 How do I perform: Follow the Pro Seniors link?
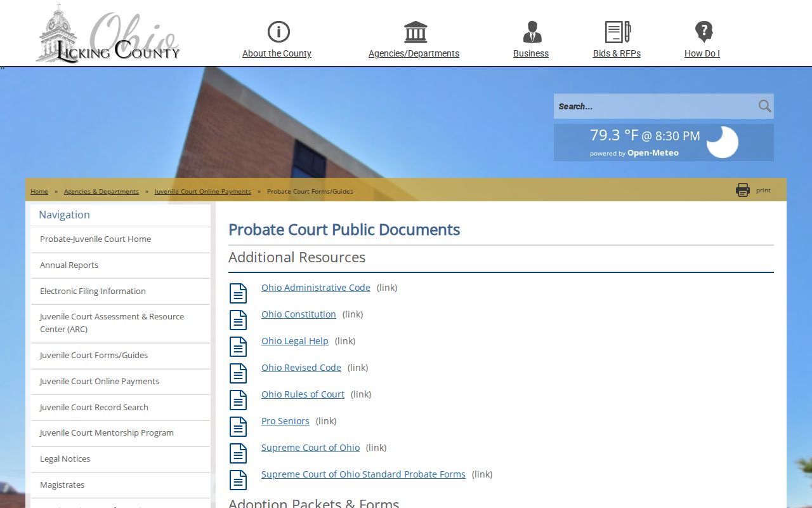[x=285, y=421]
